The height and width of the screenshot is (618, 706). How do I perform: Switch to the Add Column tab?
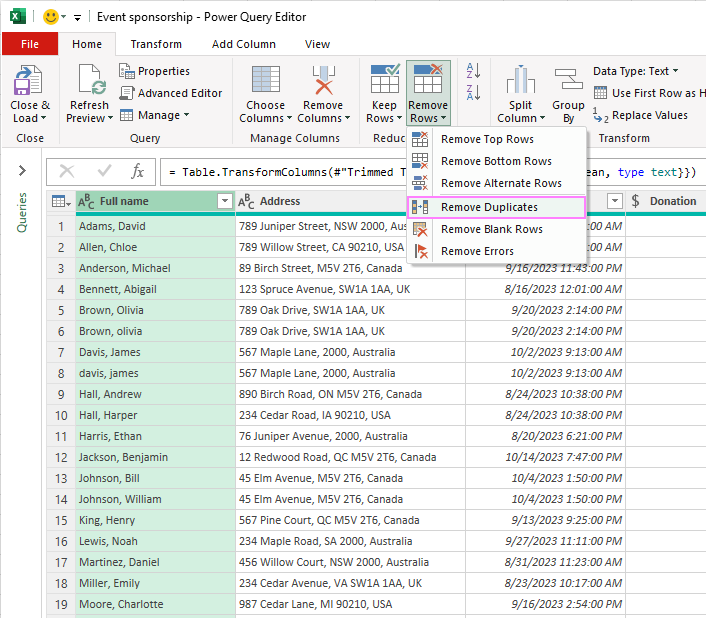coord(244,44)
